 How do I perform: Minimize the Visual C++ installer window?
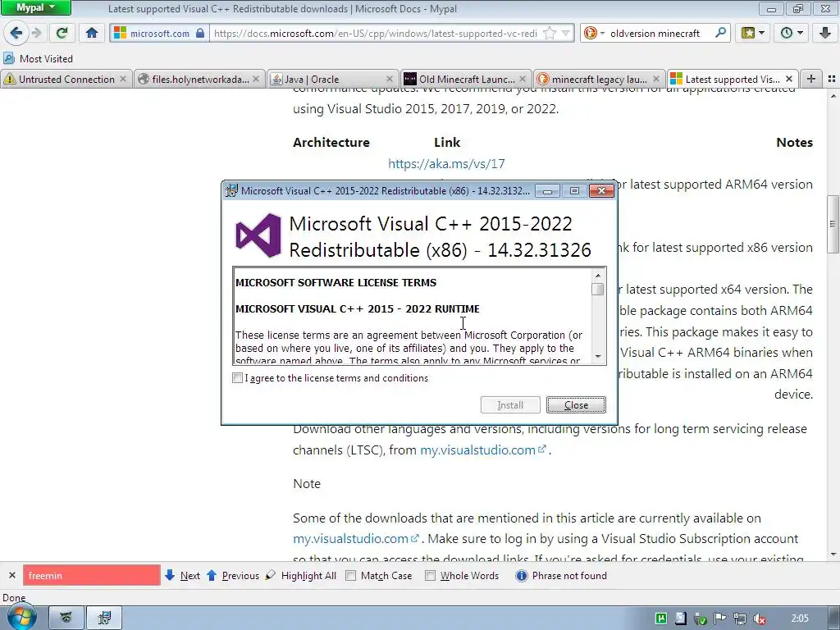pyautogui.click(x=547, y=191)
